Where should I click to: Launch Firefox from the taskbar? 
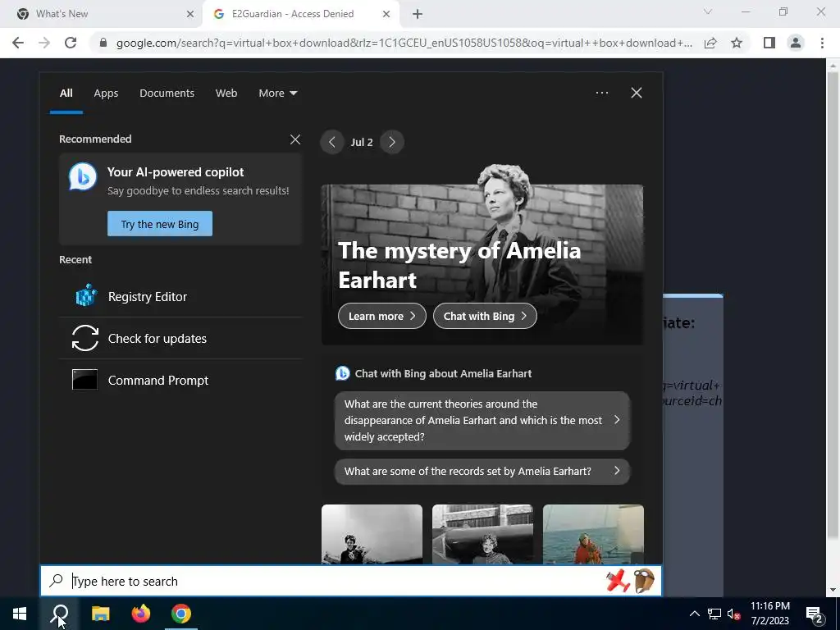pyautogui.click(x=141, y=614)
